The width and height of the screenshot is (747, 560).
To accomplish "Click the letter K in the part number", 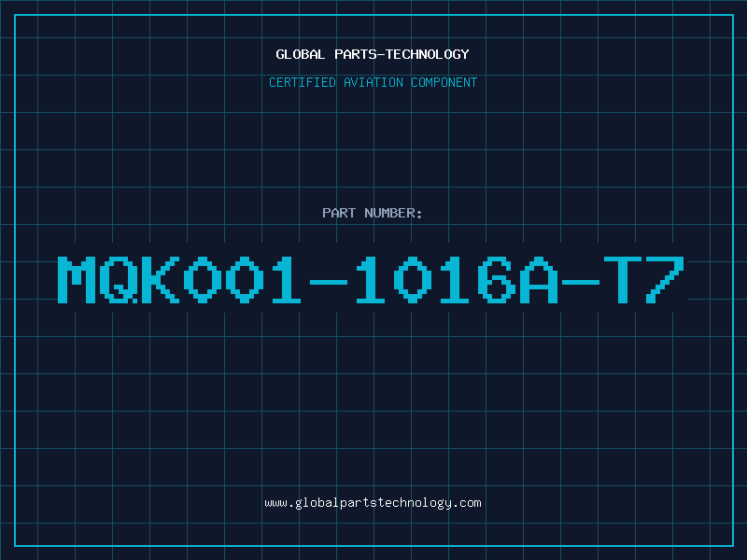I will 161,279.
